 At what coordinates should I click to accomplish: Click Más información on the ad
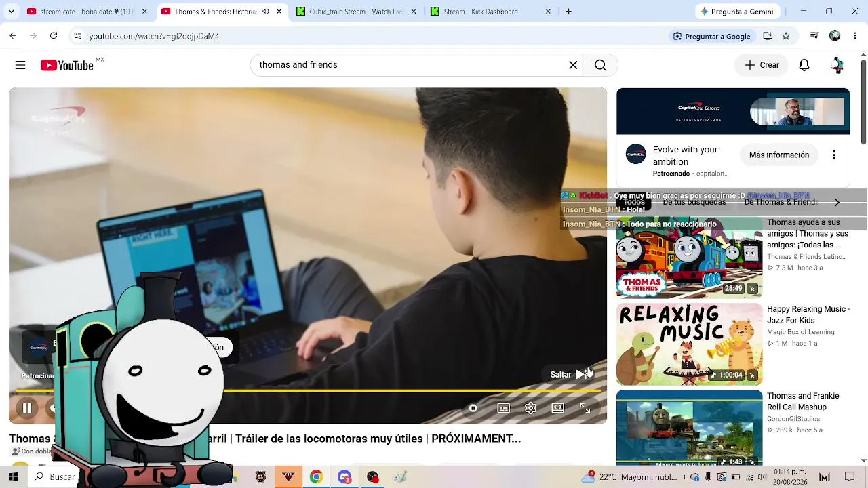(x=779, y=155)
